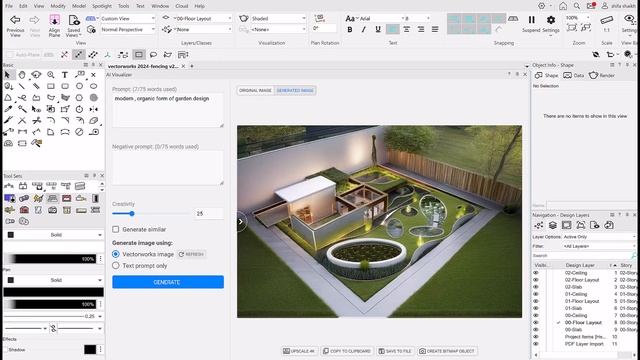The height and width of the screenshot is (360, 640).
Task: Select the Text tool
Action: (65, 75)
